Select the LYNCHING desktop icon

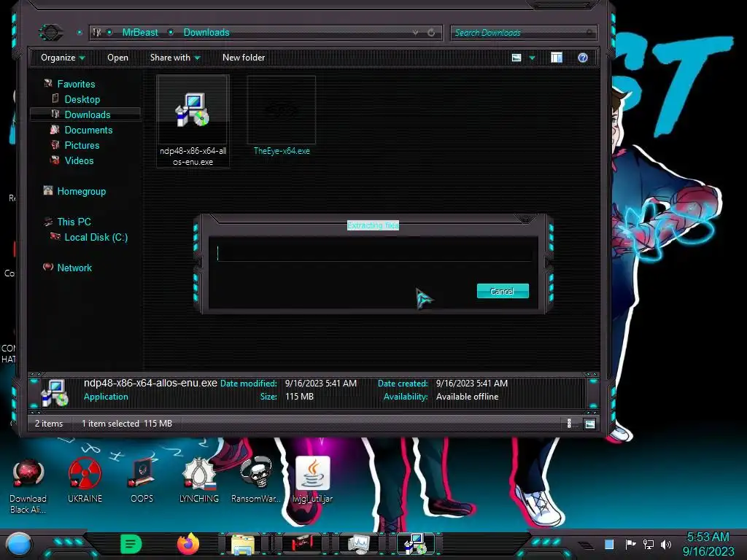198,480
